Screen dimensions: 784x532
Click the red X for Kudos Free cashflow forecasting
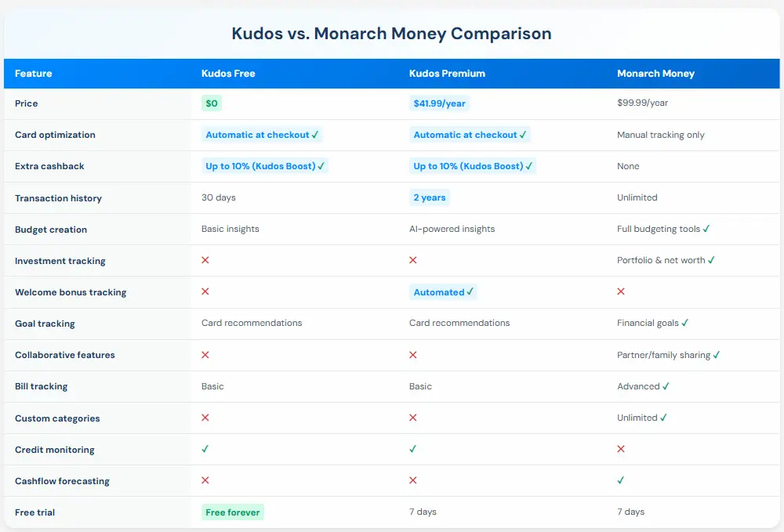[205, 480]
